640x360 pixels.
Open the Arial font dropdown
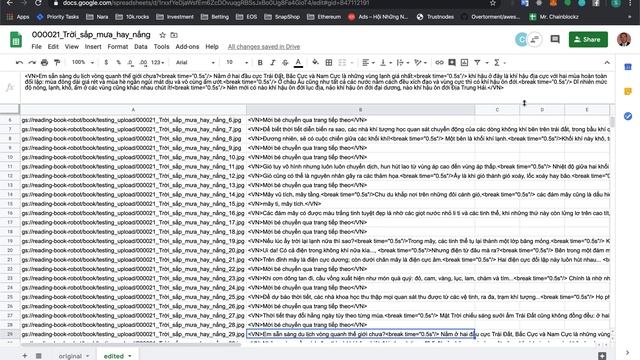[x=195, y=62]
